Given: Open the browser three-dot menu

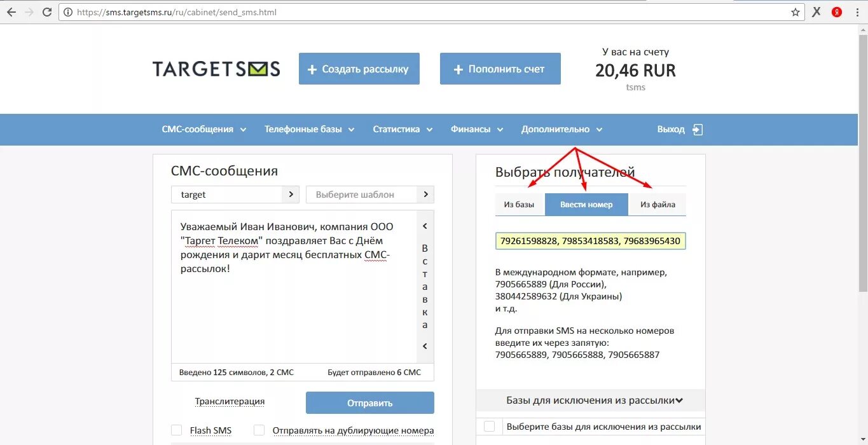Looking at the screenshot, I should click(856, 12).
